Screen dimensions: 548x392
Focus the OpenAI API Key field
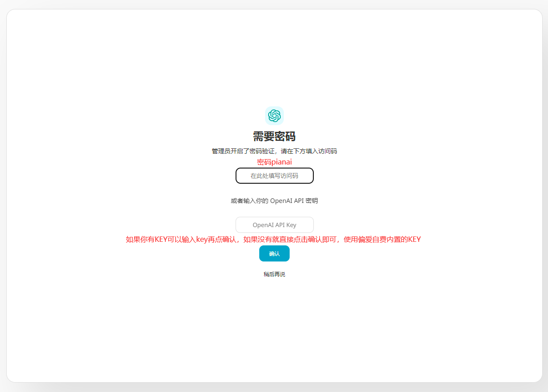click(x=274, y=225)
